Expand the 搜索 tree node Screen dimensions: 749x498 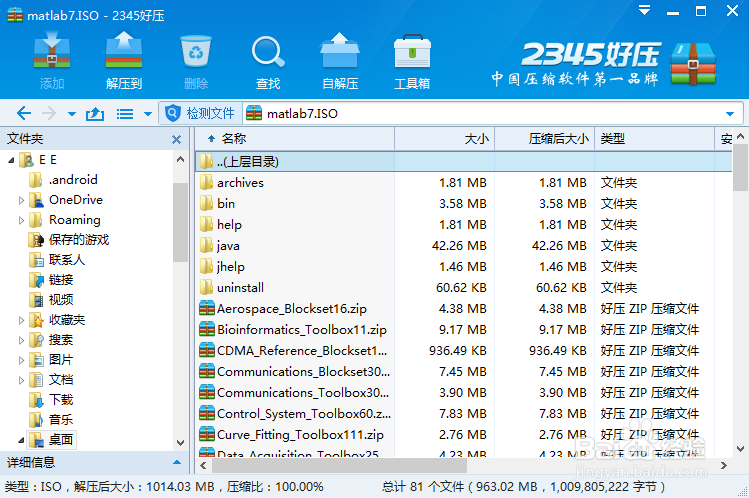[21, 340]
